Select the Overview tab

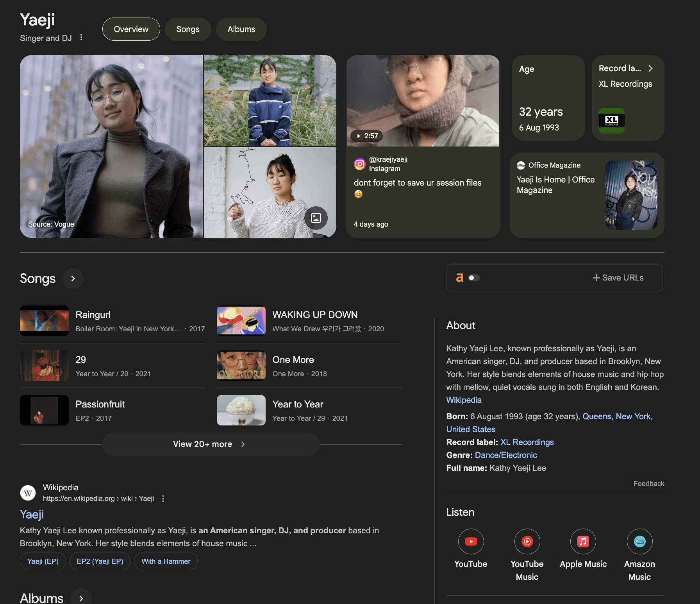[x=131, y=29]
